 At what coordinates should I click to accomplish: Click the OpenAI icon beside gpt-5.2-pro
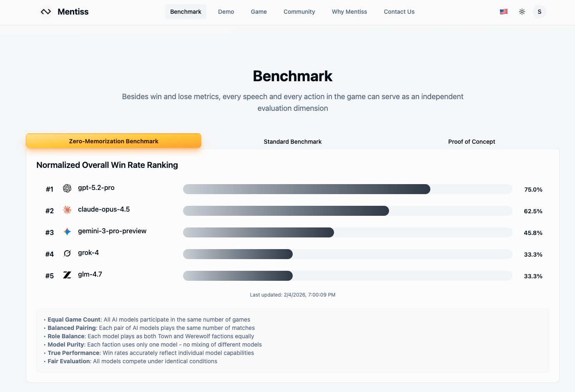pyautogui.click(x=67, y=188)
